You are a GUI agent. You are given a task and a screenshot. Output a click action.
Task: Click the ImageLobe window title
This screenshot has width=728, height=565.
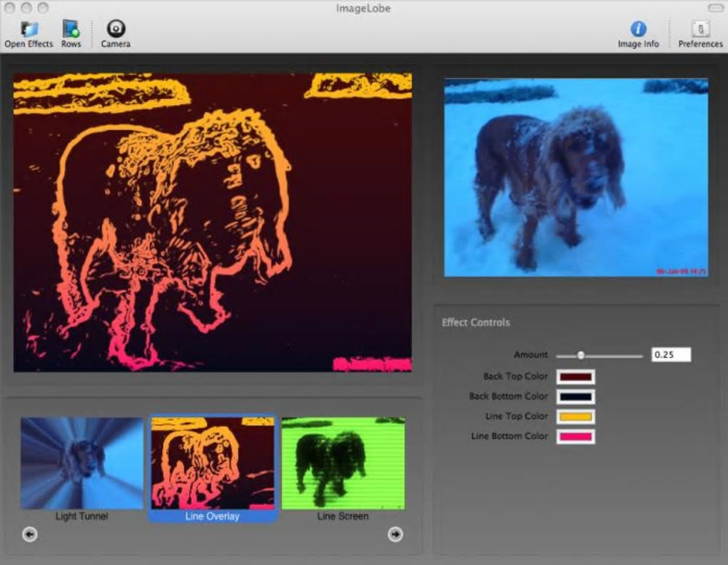363,9
